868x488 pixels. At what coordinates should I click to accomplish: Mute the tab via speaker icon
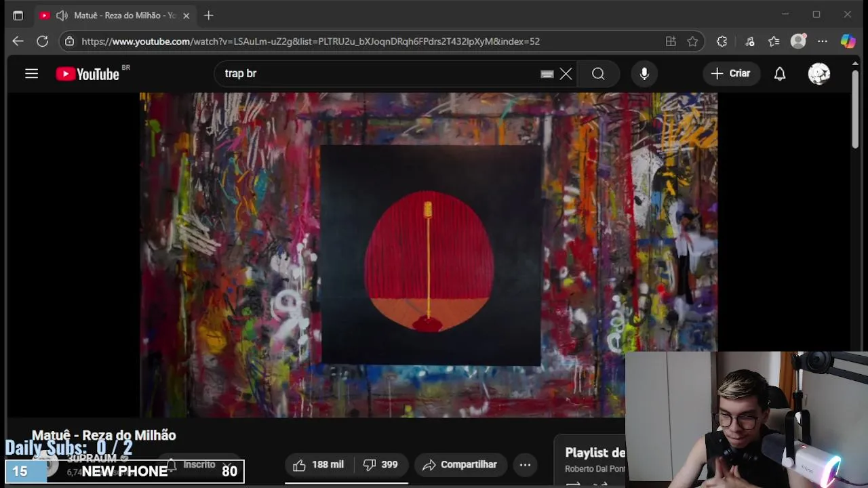click(x=62, y=15)
